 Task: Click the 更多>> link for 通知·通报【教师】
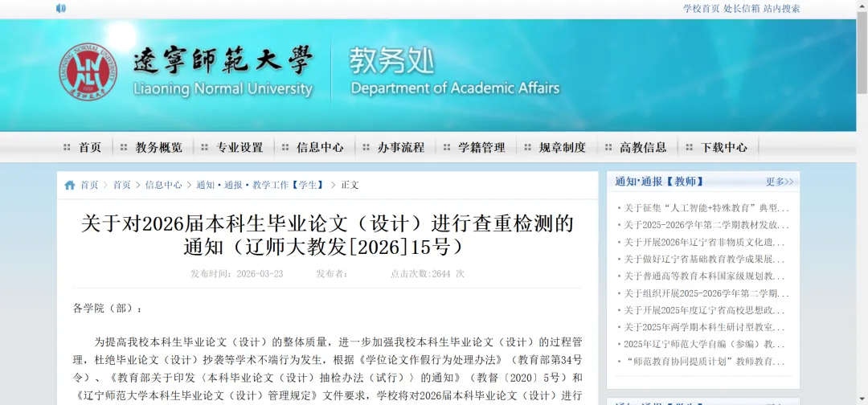coord(780,182)
